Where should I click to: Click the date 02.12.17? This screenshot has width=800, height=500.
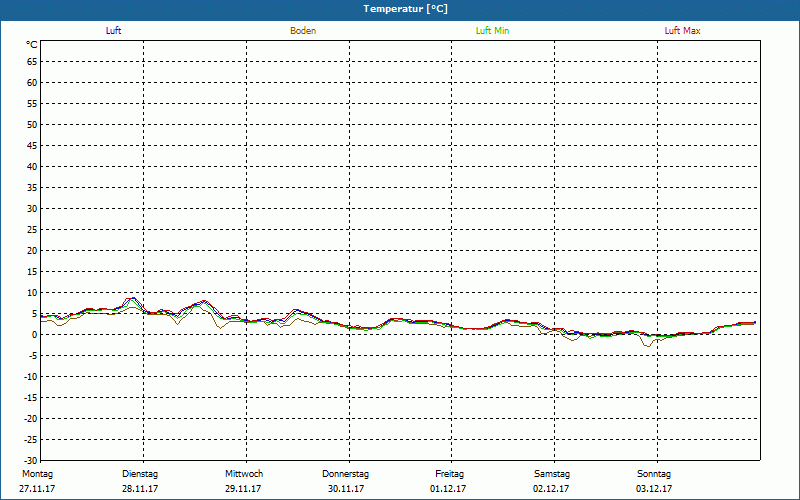click(x=551, y=489)
